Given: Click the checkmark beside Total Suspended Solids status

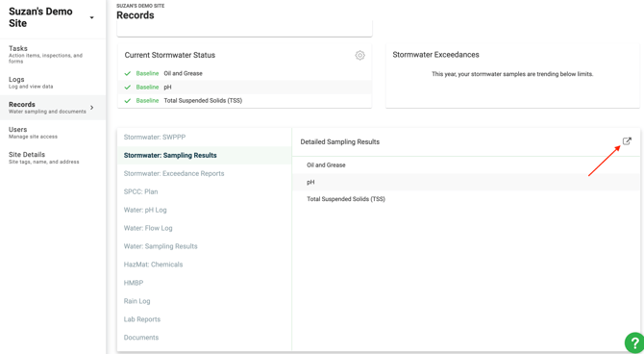Looking at the screenshot, I should 127,101.
